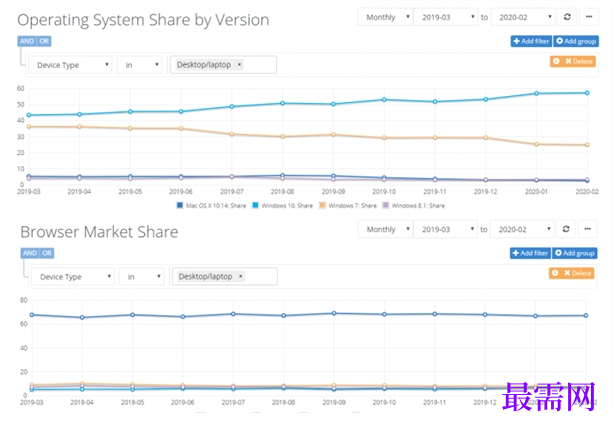Expand Device Type dropdown in Browser filter
The image size is (614, 428).
click(x=72, y=277)
